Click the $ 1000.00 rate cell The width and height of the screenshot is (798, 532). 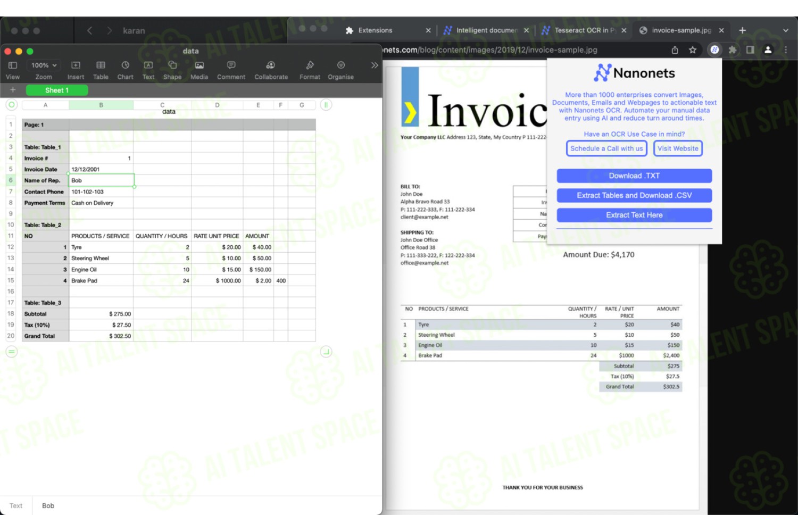coord(217,281)
